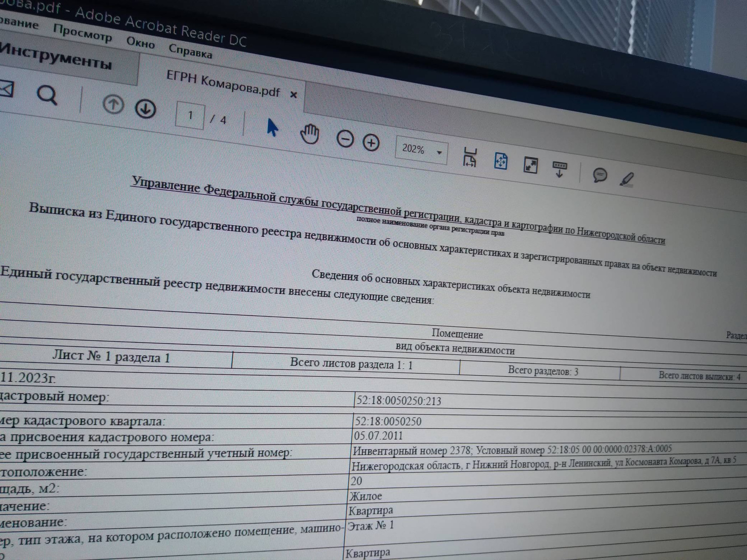
Task: Zoom in with plus button
Action: click(x=371, y=143)
